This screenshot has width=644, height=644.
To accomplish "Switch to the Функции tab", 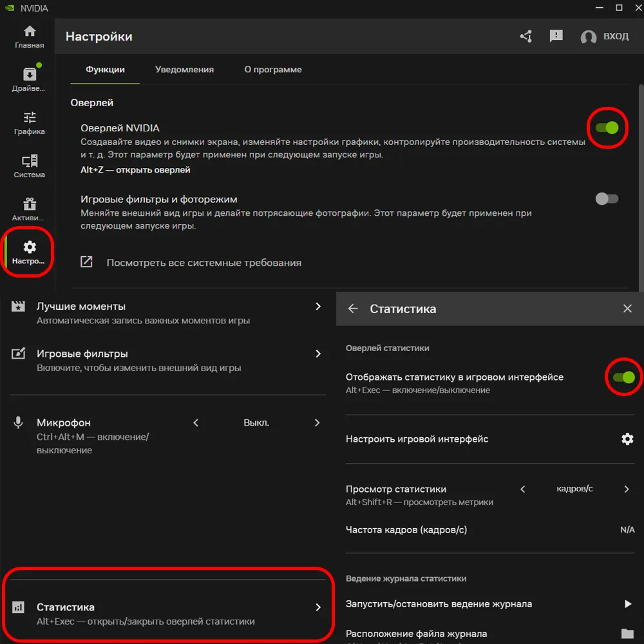I will coord(105,70).
